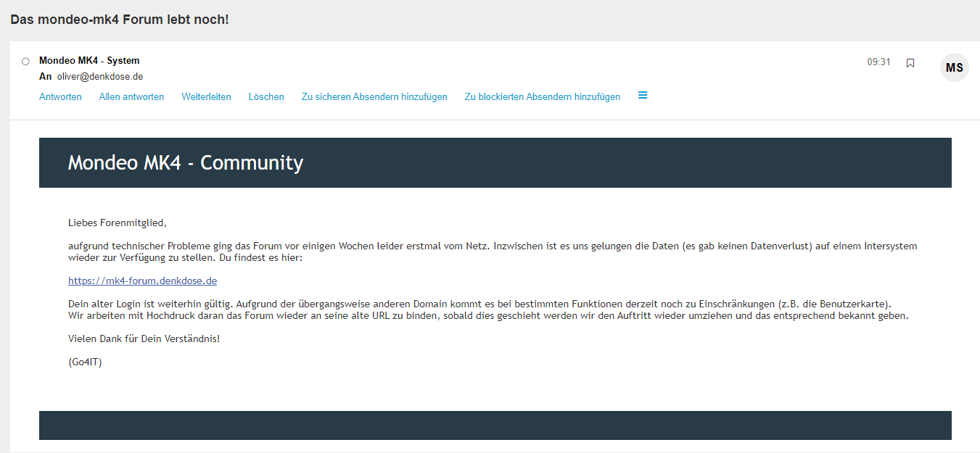Click the recipient address oliver@denkdose.de
This screenshot has width=980, height=453.
100,77
